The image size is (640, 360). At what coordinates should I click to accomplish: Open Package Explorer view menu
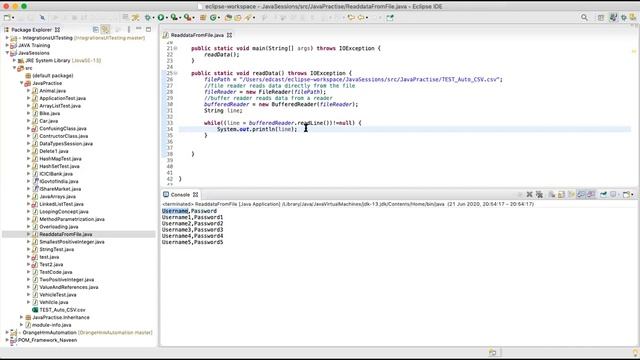click(x=129, y=29)
